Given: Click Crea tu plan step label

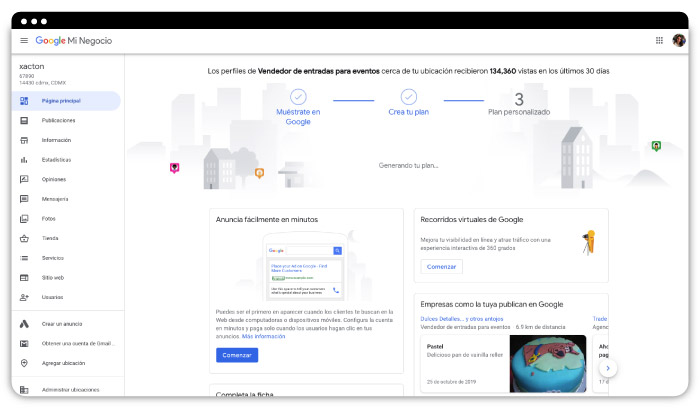Looking at the screenshot, I should click(x=408, y=112).
